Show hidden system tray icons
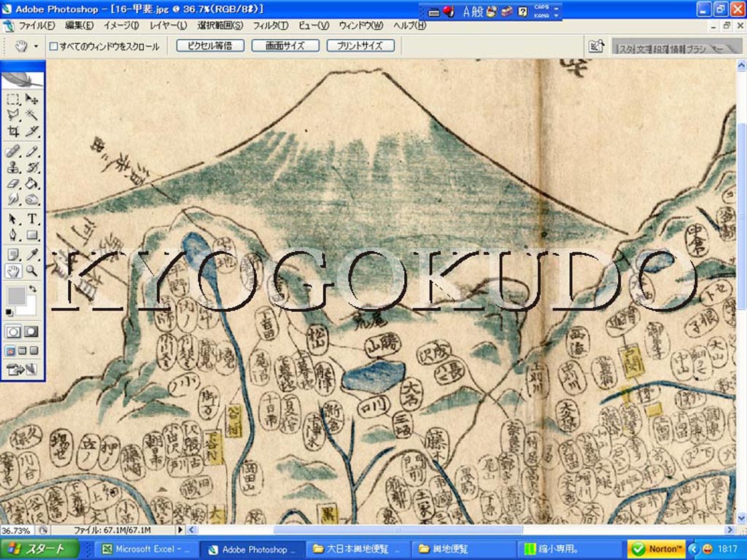Viewport: 747px width, 560px height. point(694,549)
